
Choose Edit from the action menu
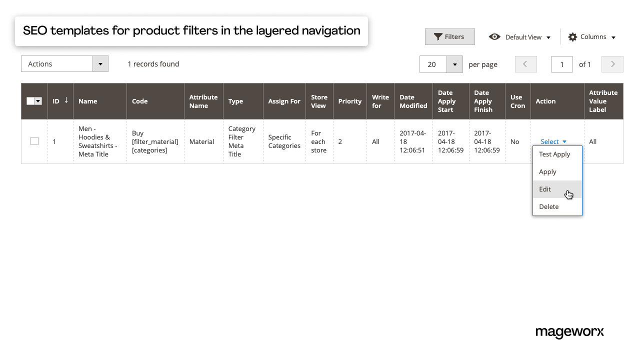[544, 189]
